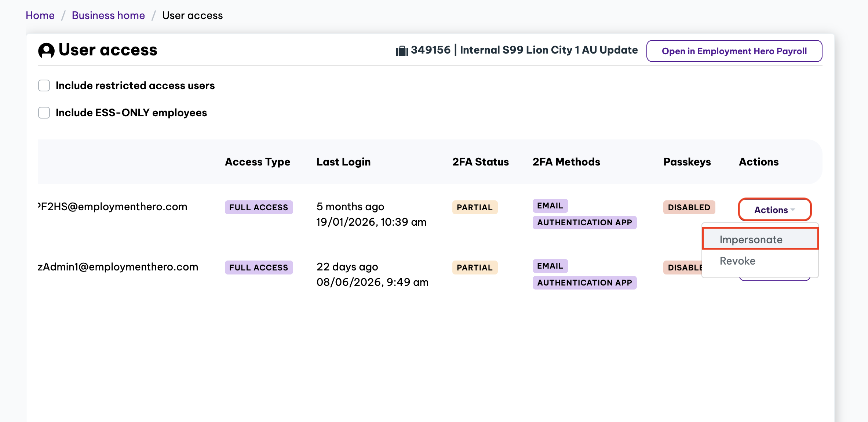Click the 2FA Methods column header
This screenshot has width=868, height=422.
(566, 162)
